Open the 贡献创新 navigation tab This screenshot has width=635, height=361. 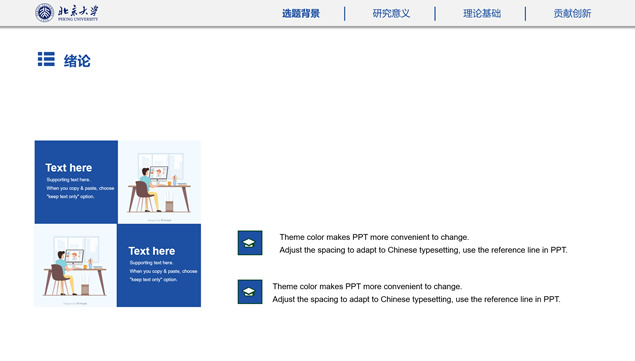[x=572, y=13]
